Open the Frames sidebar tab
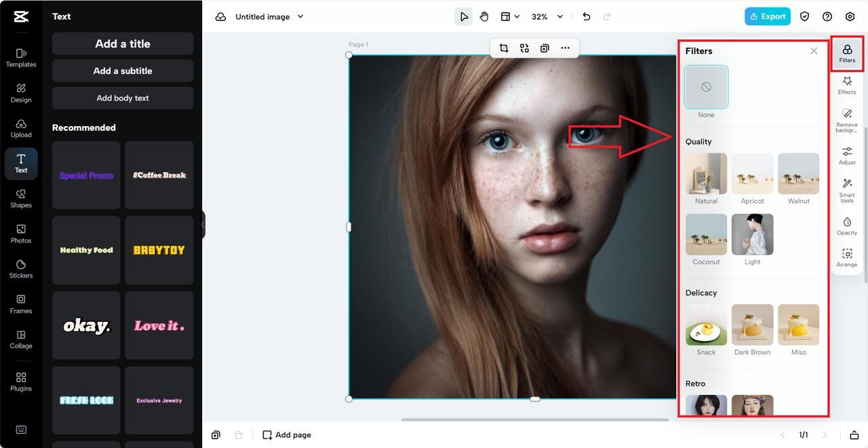Image resolution: width=868 pixels, height=448 pixels. tap(21, 304)
